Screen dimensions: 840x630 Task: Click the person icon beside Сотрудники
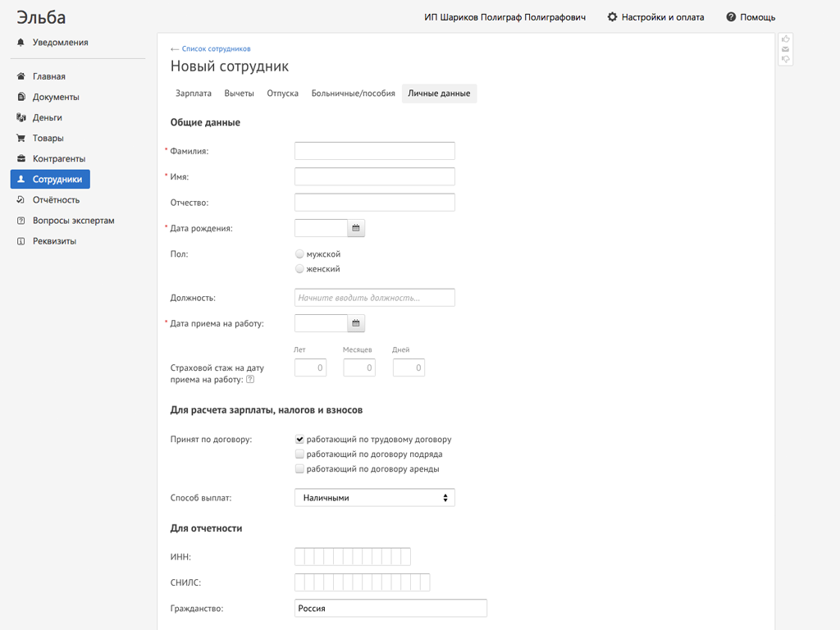[21, 179]
